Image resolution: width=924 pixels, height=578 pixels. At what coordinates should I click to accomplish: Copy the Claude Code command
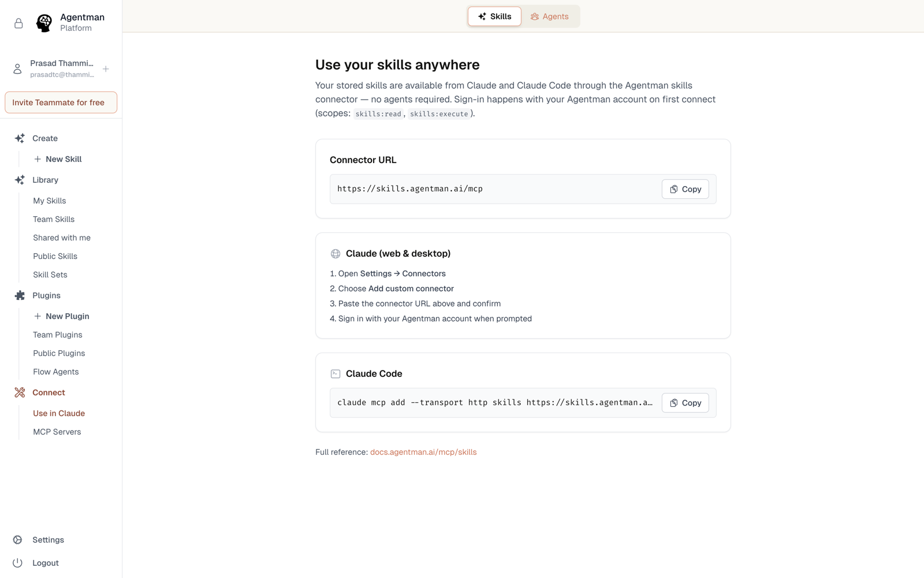click(685, 403)
